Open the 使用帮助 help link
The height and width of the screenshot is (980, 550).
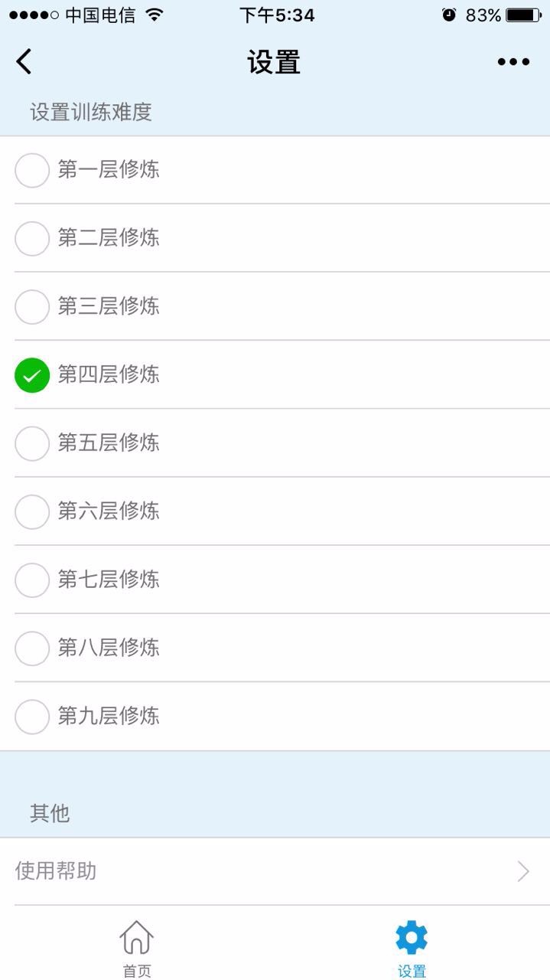(x=56, y=871)
